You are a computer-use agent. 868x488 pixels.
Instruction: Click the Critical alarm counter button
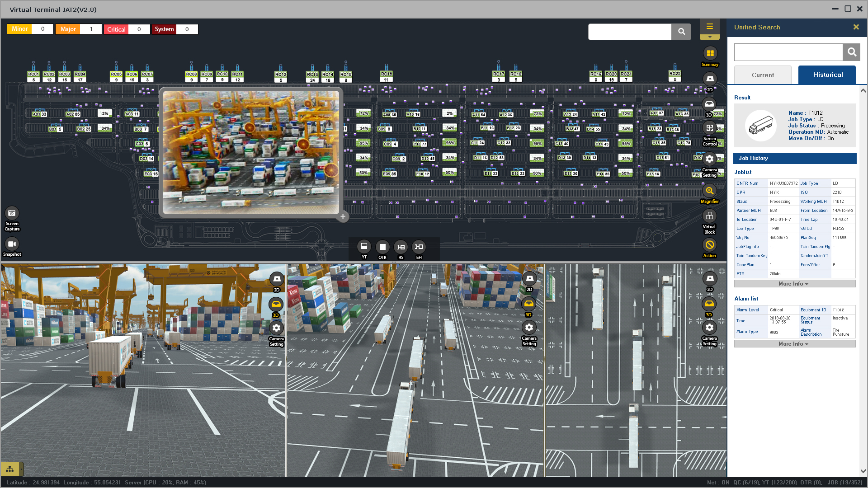point(117,29)
